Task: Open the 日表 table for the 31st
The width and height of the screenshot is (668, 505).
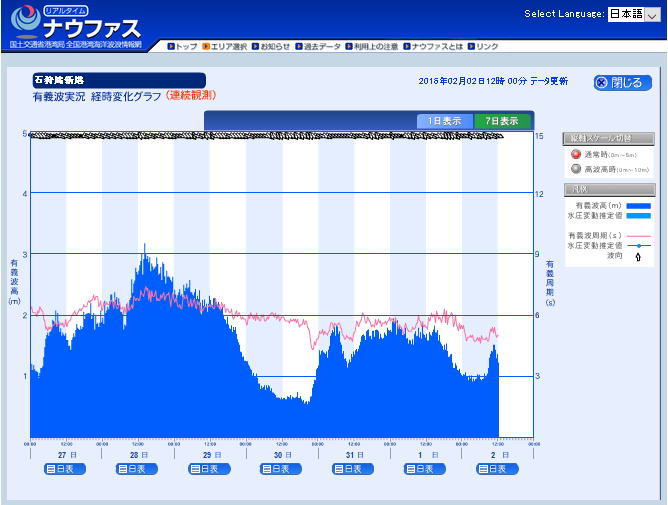Action: pyautogui.click(x=353, y=468)
